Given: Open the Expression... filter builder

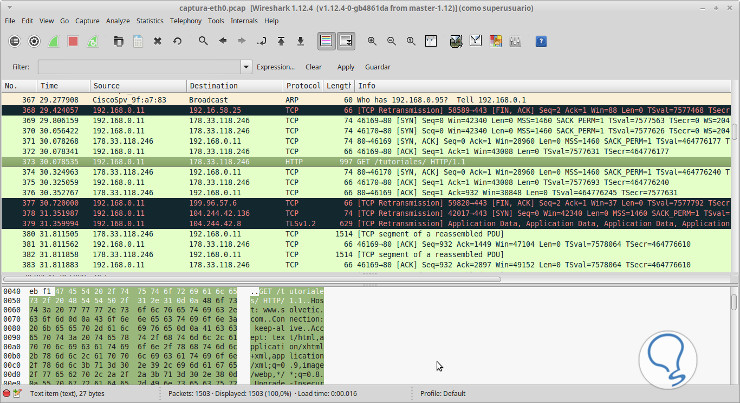Looking at the screenshot, I should pos(275,67).
